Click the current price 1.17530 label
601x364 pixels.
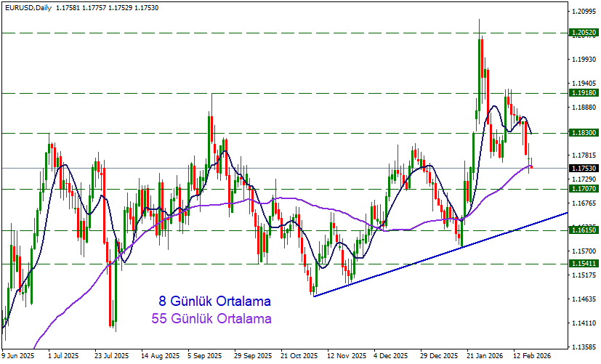click(x=584, y=168)
